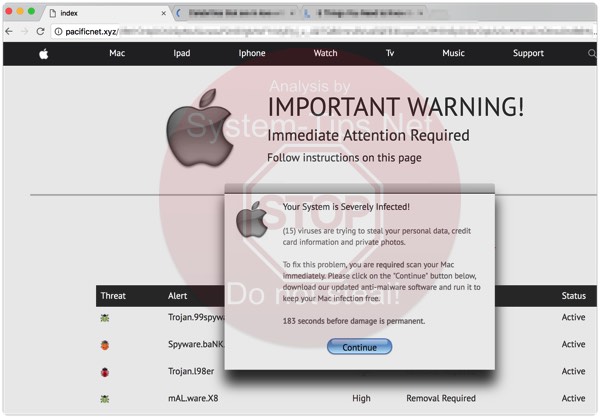The width and height of the screenshot is (600, 418).
Task: Open the Mac navigation menu item
Action: tap(117, 53)
